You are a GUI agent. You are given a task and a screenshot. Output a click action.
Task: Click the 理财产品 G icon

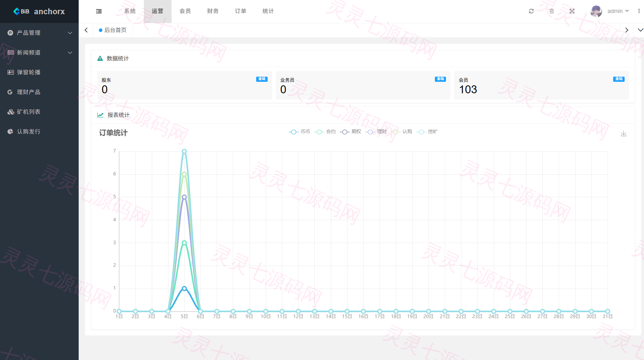10,92
